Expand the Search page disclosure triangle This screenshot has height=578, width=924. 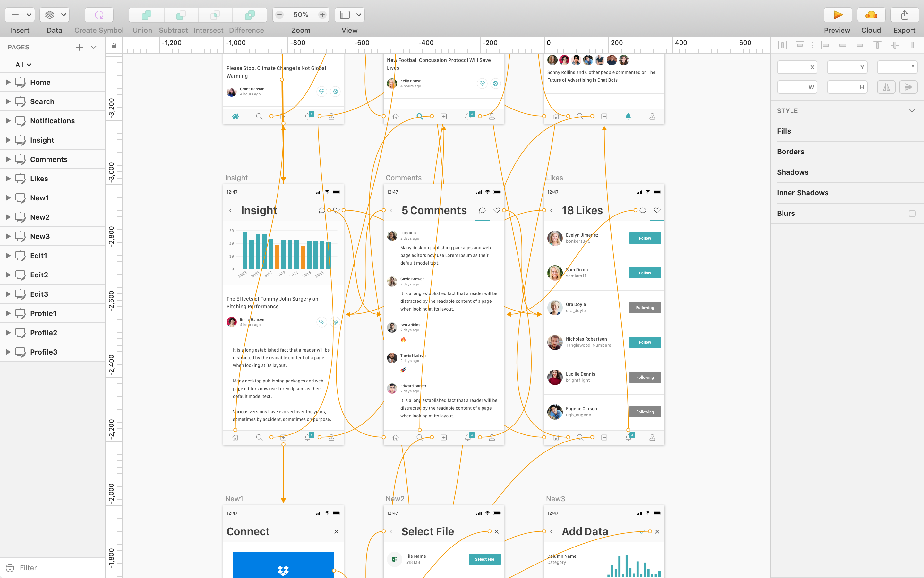tap(8, 101)
